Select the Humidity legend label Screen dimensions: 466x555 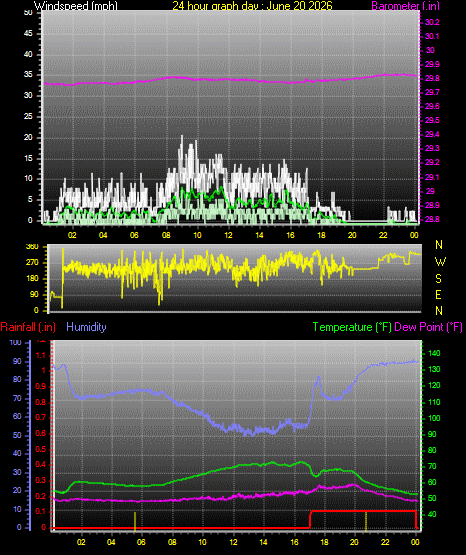pyautogui.click(x=86, y=327)
